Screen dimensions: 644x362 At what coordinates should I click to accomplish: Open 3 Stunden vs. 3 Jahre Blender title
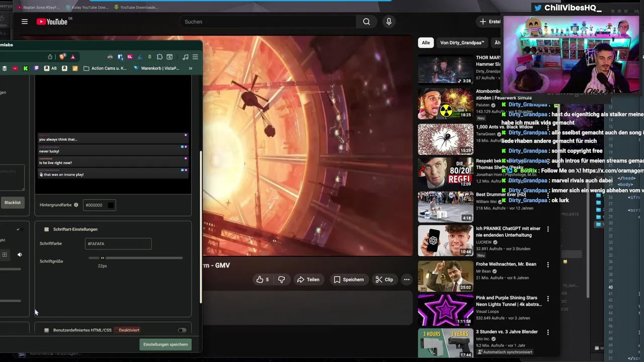(x=507, y=332)
